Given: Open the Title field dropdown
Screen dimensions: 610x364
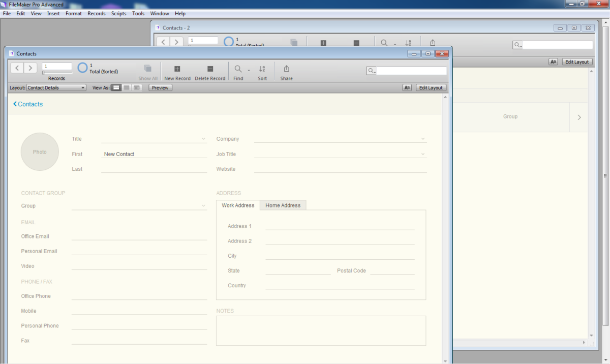Looking at the screenshot, I should click(203, 138).
